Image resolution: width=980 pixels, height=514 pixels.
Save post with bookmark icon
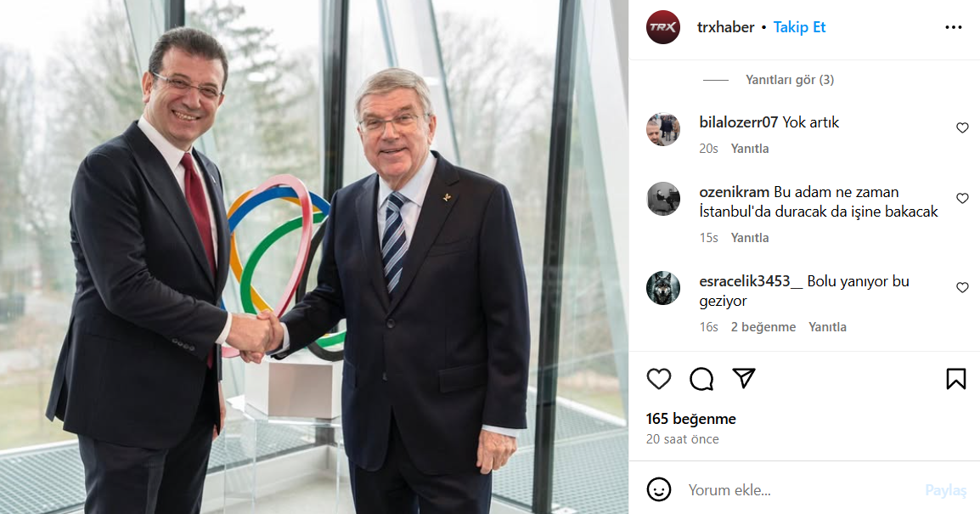[955, 379]
